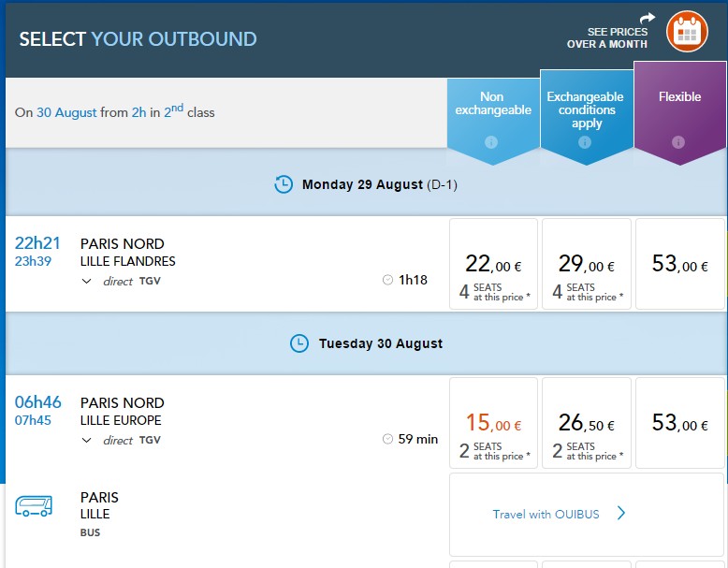Choose 26,50 € exchangeable fare

(587, 423)
